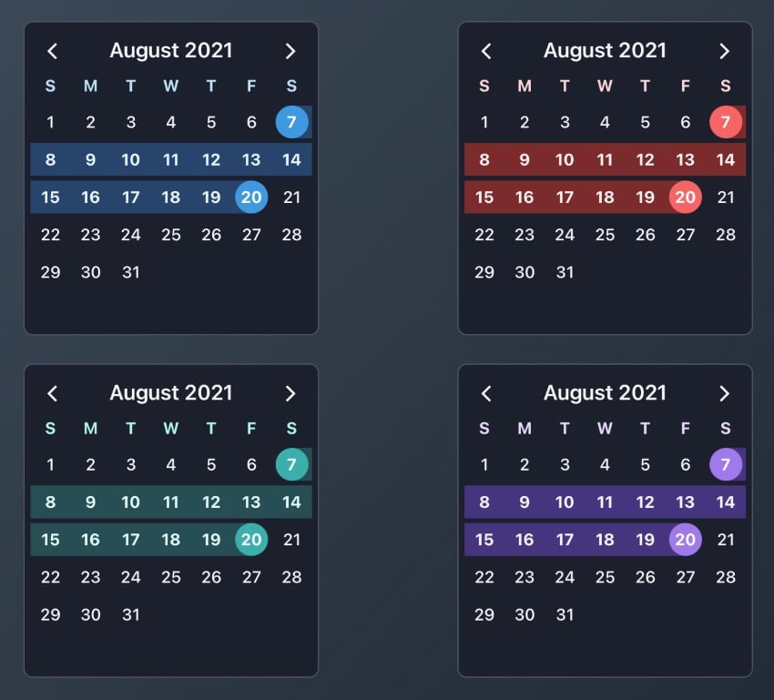Select day 12 in teal calendar range
Viewport: 774px width, 700px height.
[211, 502]
